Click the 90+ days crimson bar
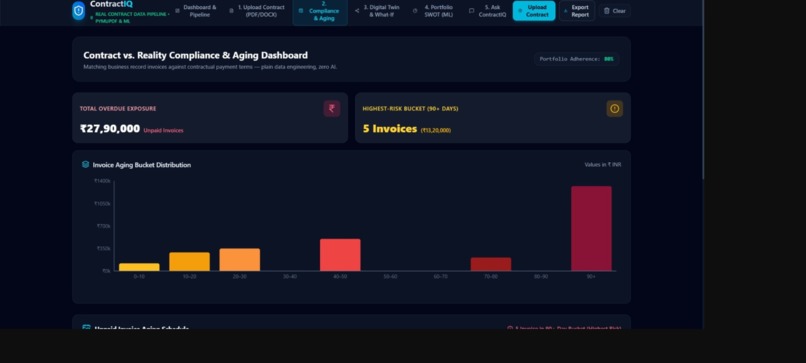The height and width of the screenshot is (363, 806). [591, 228]
